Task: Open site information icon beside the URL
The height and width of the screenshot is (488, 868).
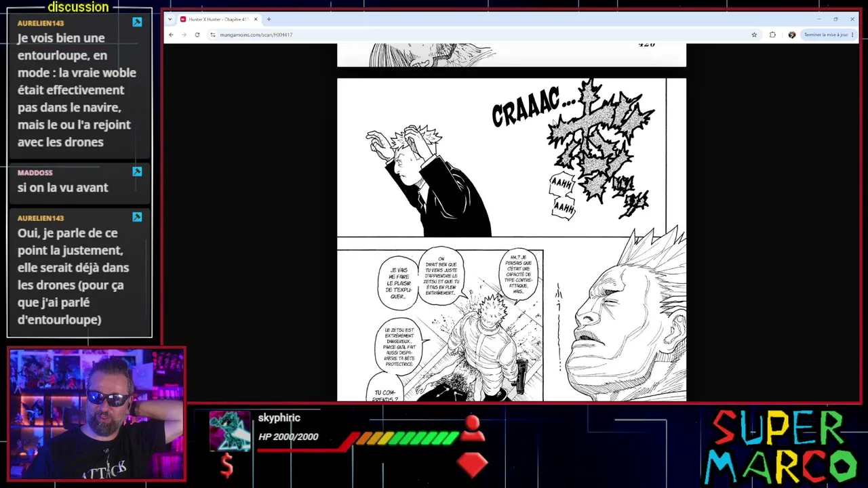Action: pyautogui.click(x=212, y=35)
